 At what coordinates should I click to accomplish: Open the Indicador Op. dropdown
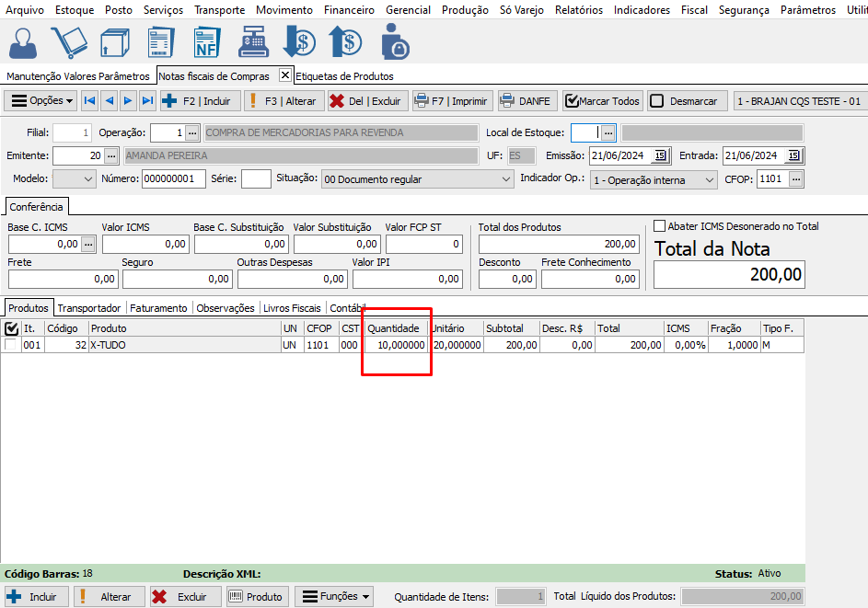point(708,180)
